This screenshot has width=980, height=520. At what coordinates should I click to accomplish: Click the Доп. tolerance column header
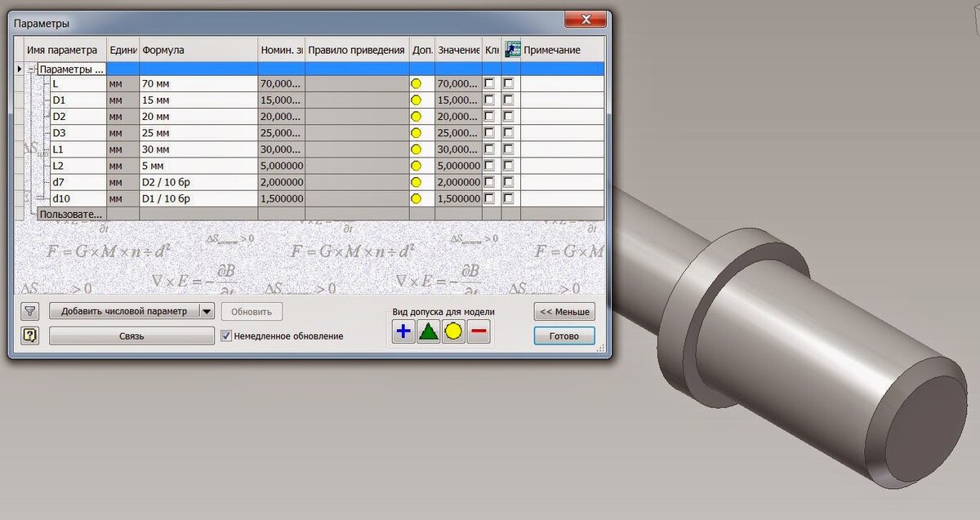[422, 50]
